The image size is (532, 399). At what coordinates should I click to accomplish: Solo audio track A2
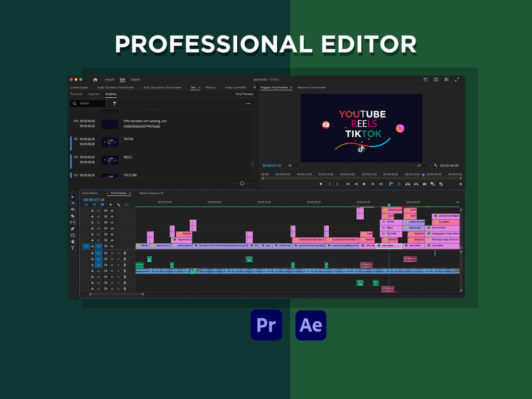[x=119, y=259]
